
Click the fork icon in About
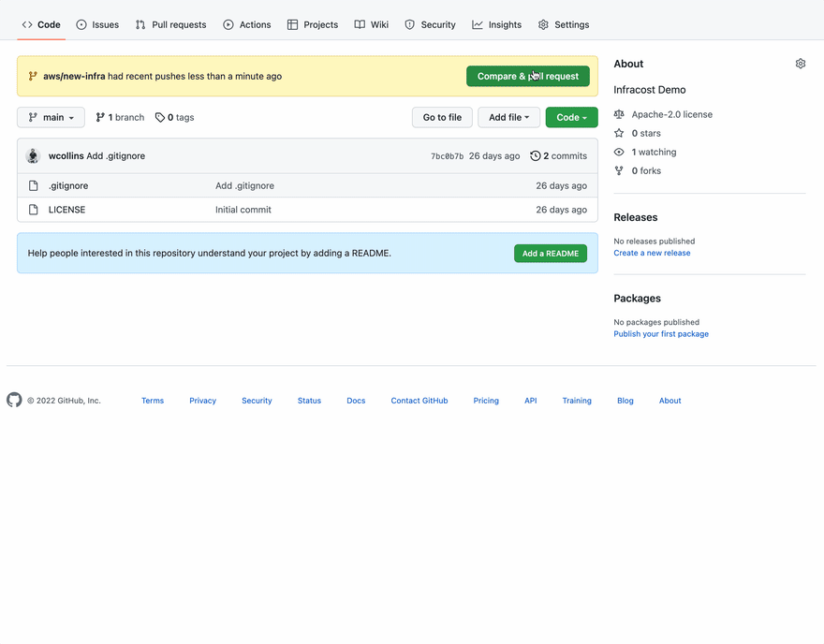pos(619,170)
